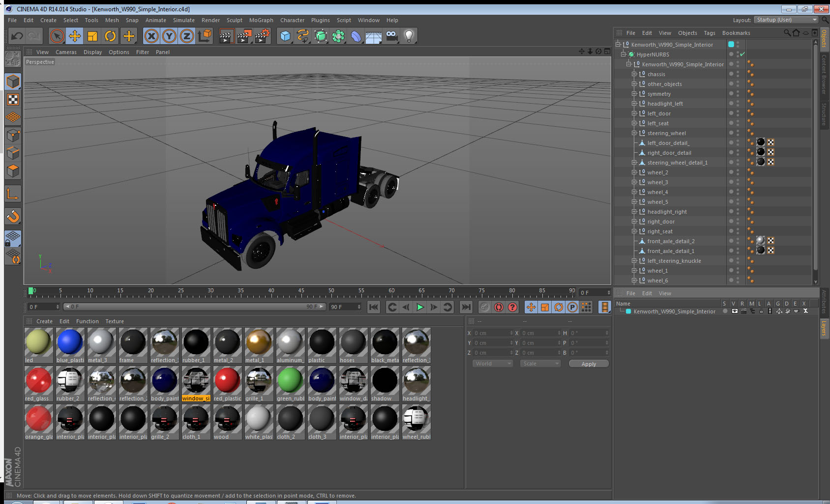
Task: Open the Sculpt menu
Action: tap(235, 20)
